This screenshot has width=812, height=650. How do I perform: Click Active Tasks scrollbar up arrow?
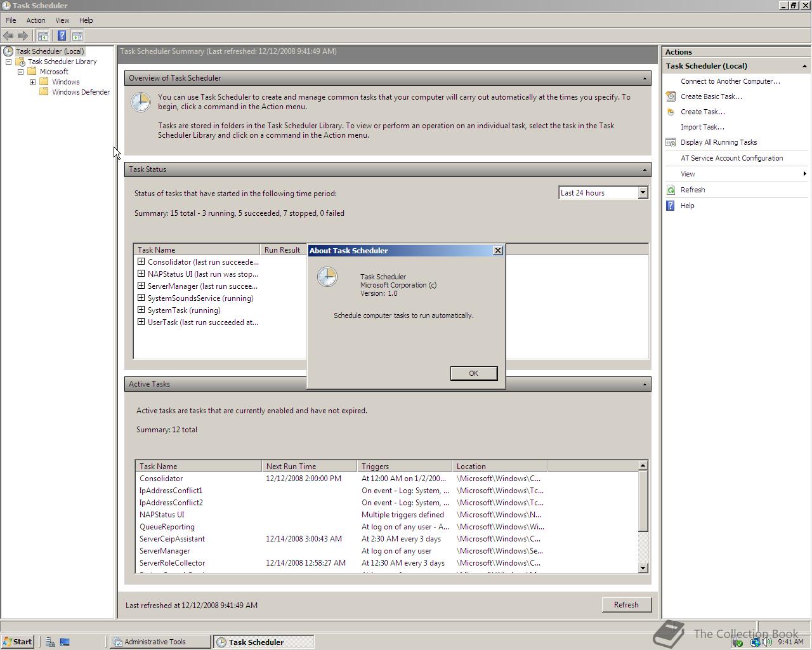point(643,466)
